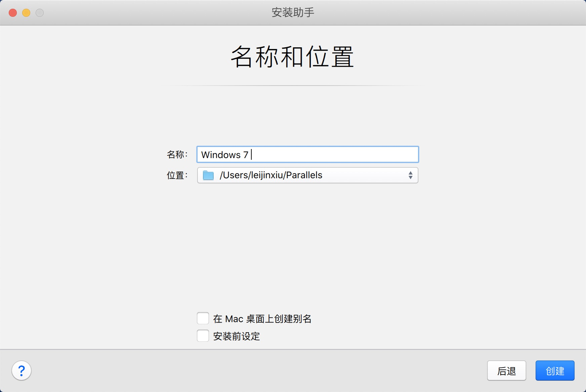Viewport: 586px width, 392px height.
Task: Go back with the 后退 button
Action: [507, 371]
